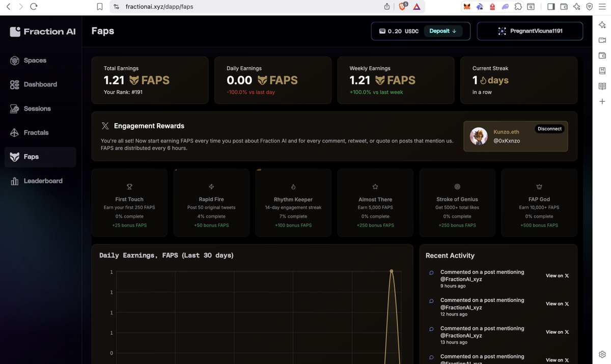Open Spaces in the sidebar
The width and height of the screenshot is (611, 364).
tap(41, 61)
